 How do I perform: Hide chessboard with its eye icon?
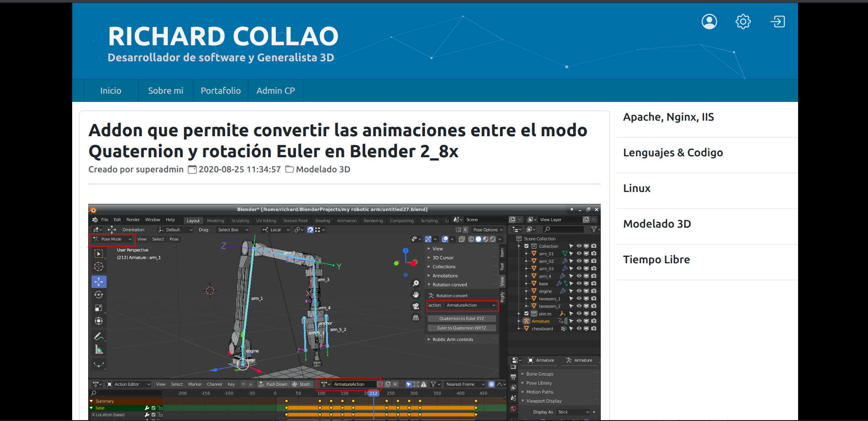[x=579, y=329]
